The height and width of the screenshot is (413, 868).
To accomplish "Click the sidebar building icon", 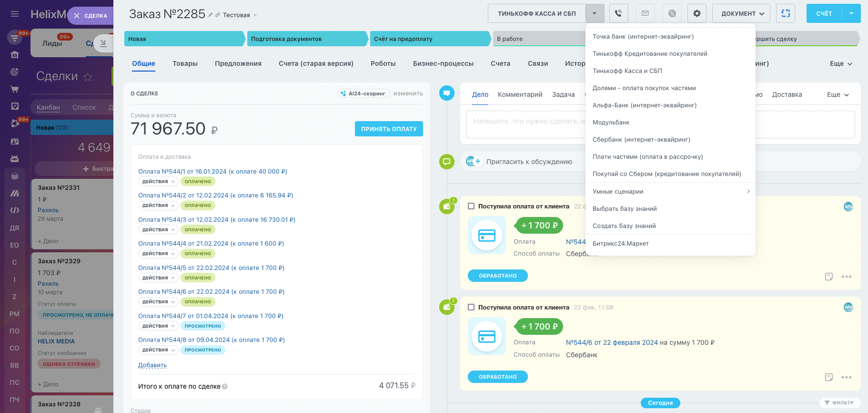I will [15, 54].
